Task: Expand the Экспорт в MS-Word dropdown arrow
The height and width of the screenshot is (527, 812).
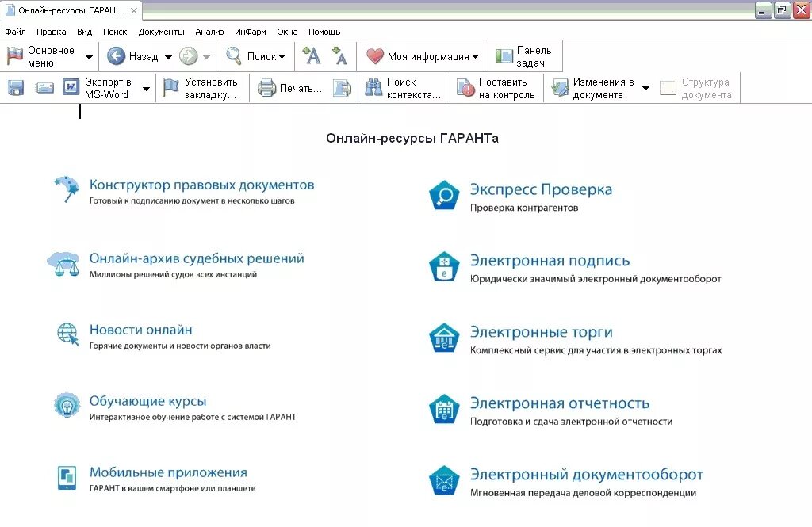Action: [x=147, y=89]
